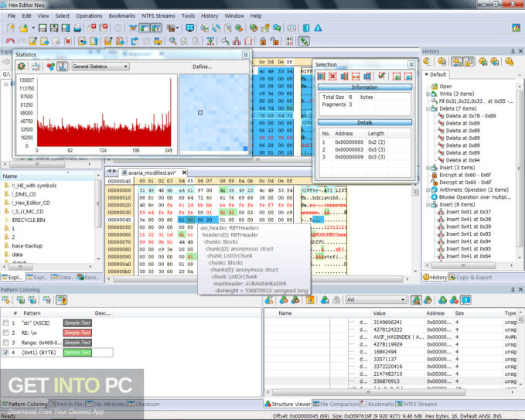Click the pin icon on the History panel
525x420 pixels.
pyautogui.click(x=513, y=51)
